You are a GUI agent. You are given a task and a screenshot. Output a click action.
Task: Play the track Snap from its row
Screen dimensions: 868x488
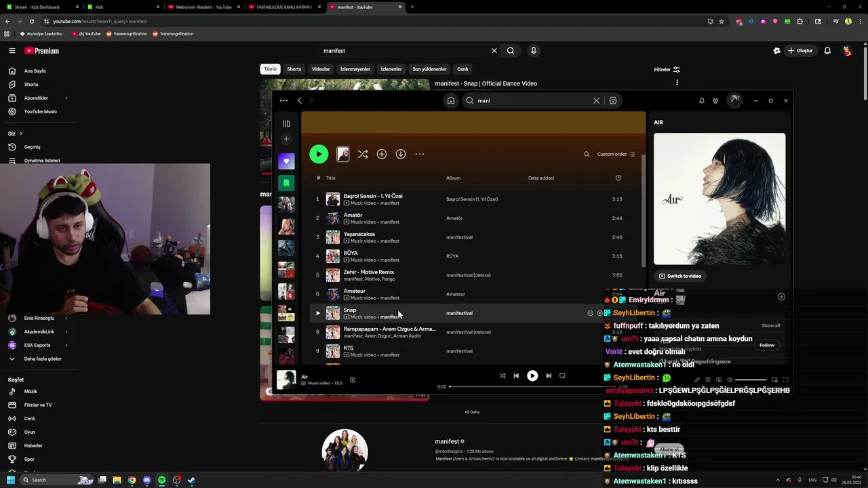click(318, 313)
